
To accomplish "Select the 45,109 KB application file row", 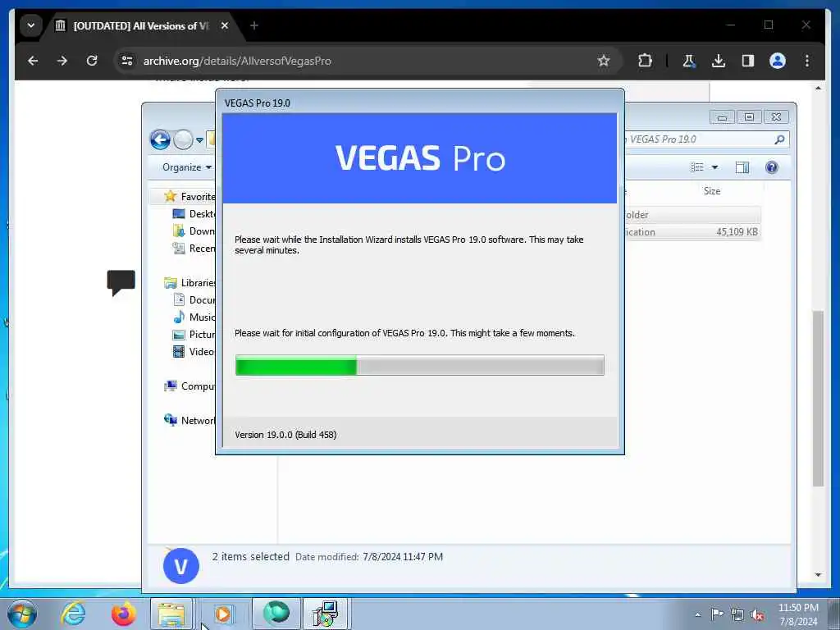I will (x=692, y=232).
